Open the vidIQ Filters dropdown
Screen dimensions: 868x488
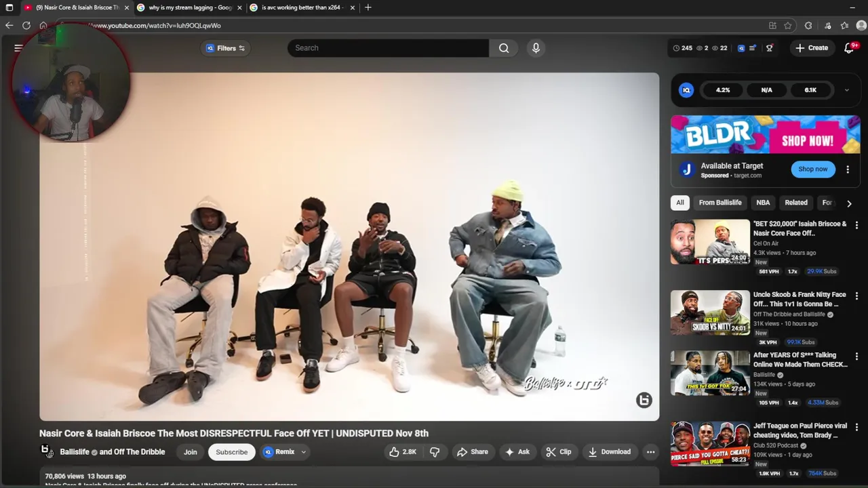(x=226, y=48)
